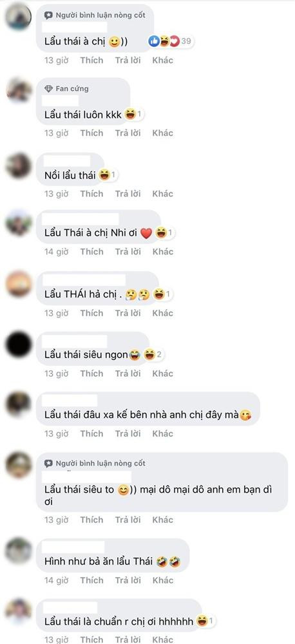This screenshot has width=295, height=644.
Task: View reactions on 'Lẩu Thái à chị Nhi ơi'
Action: click(164, 234)
